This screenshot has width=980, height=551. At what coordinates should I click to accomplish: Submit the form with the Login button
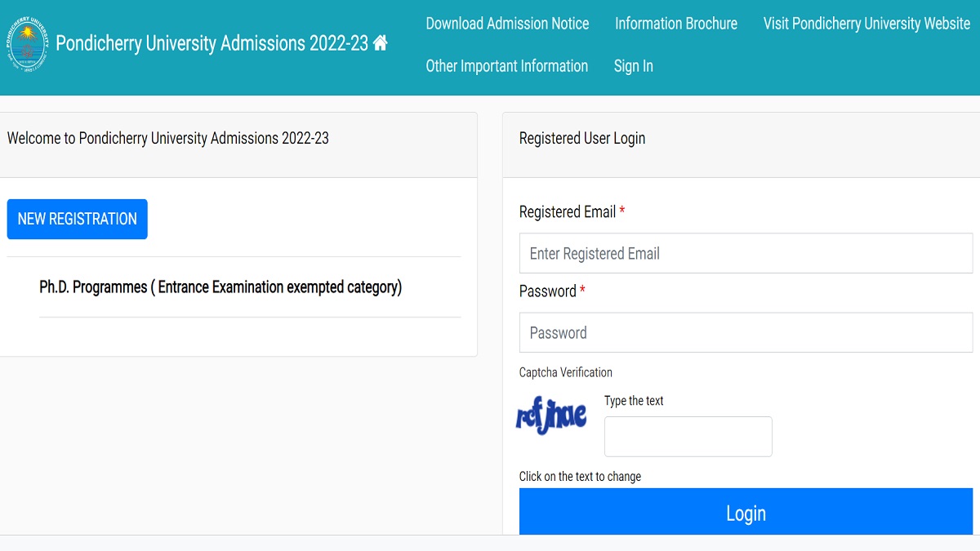(746, 513)
